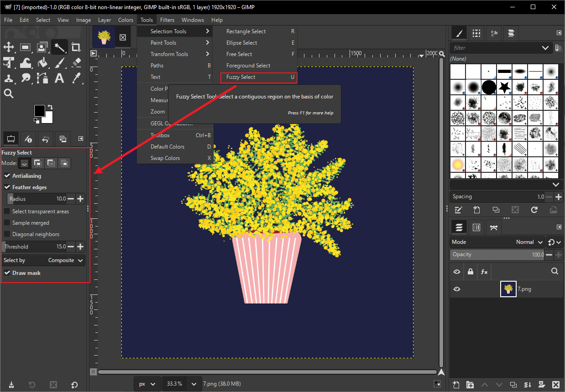Open the layer Mode dropdown showing Normal
The width and height of the screenshot is (565, 392).
point(529,242)
